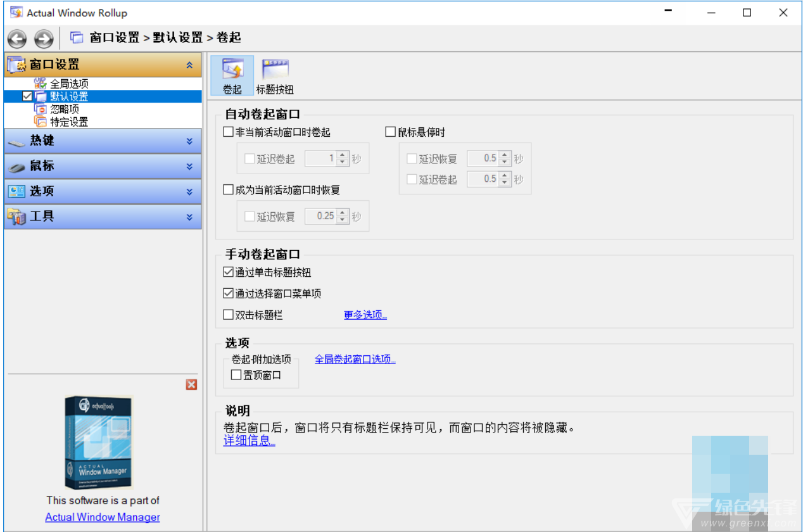Select the 卷起 rollup toolbar icon
This screenshot has width=803, height=532.
coord(232,75)
